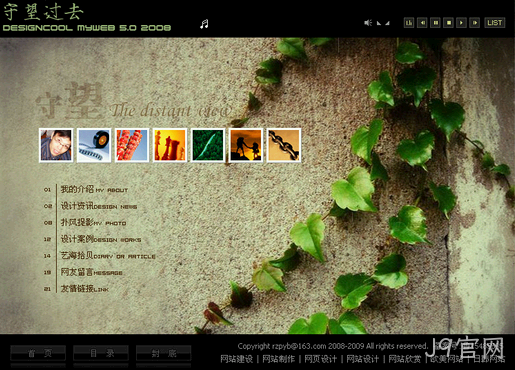Click the 首页 home button
This screenshot has height=370, width=515.
pyautogui.click(x=38, y=353)
